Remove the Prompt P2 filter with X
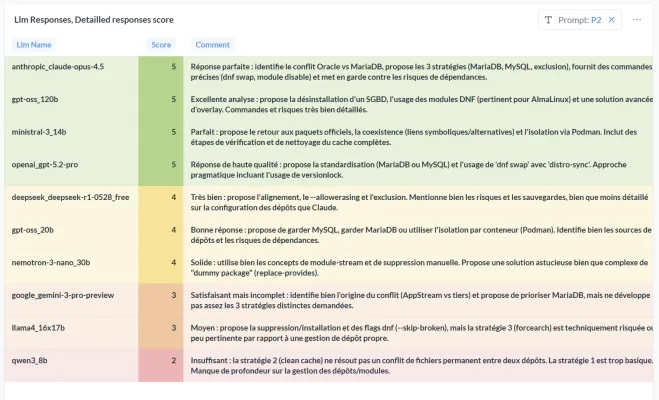The width and height of the screenshot is (659, 400). [612, 20]
